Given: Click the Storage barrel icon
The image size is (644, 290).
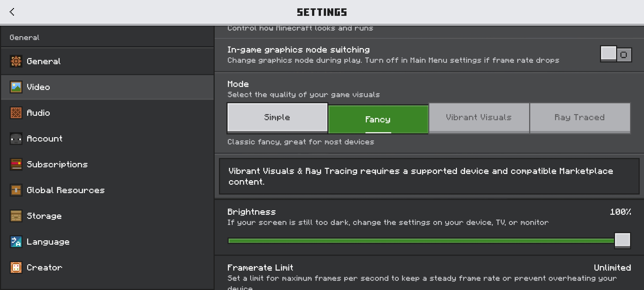Looking at the screenshot, I should [16, 216].
